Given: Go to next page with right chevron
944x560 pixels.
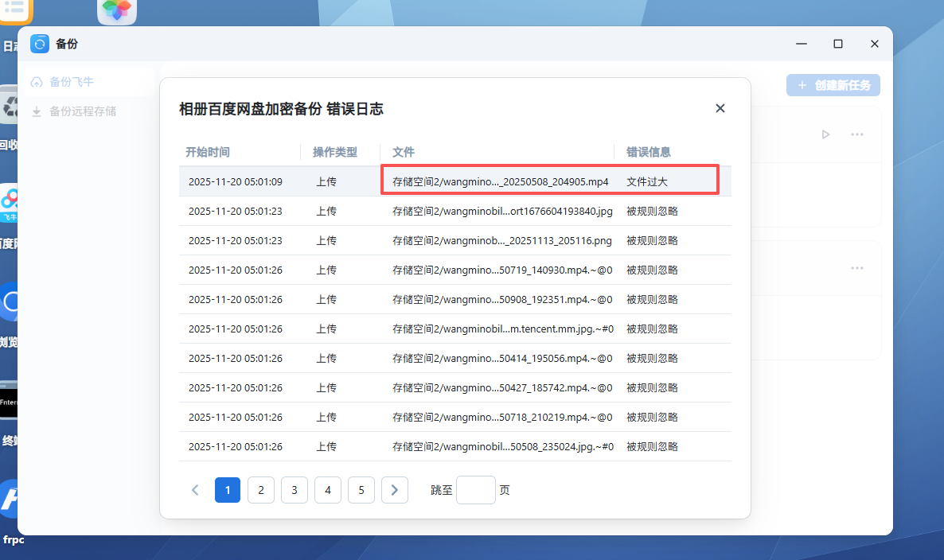Looking at the screenshot, I should [395, 490].
